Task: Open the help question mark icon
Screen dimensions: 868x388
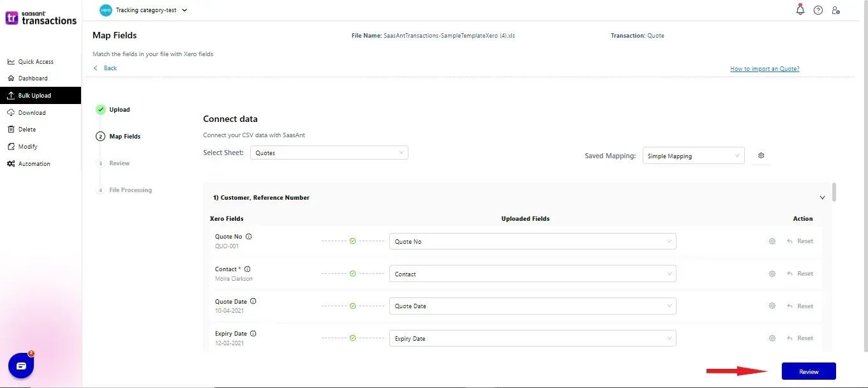Action: pyautogui.click(x=818, y=10)
